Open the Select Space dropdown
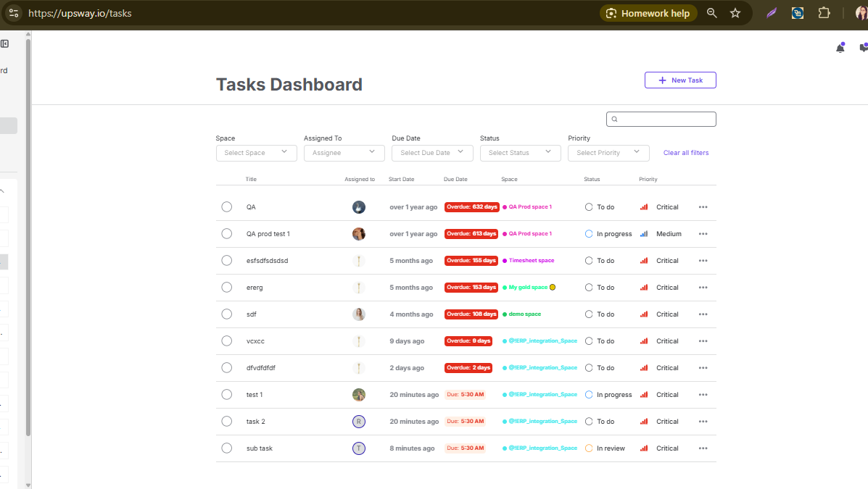The height and width of the screenshot is (489, 868). [x=256, y=153]
